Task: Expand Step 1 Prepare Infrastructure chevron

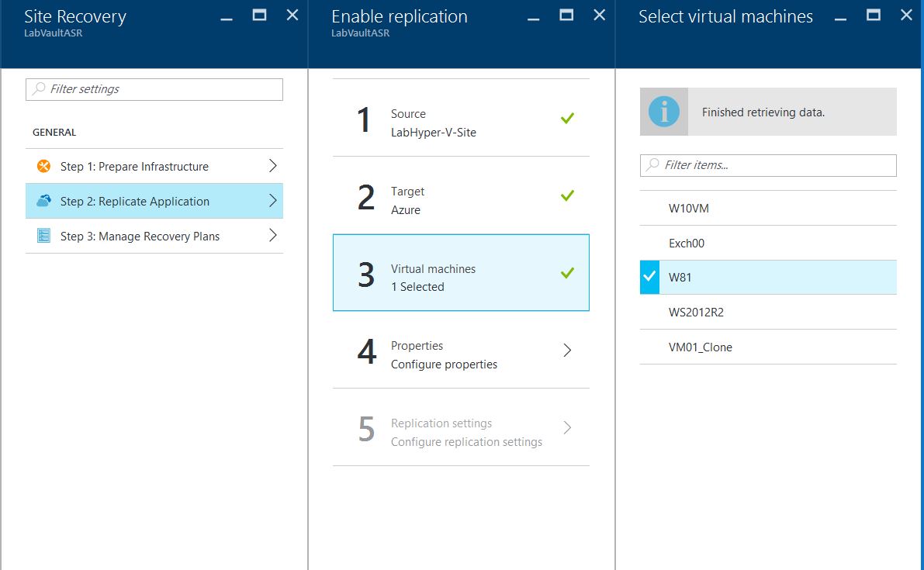Action: 272,166
